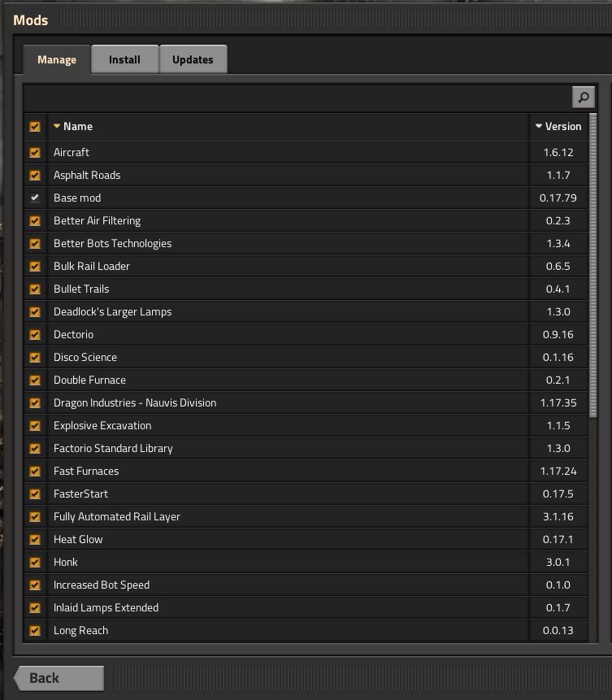Select Fast Furnaces mod name
The image size is (612, 700).
click(x=86, y=471)
